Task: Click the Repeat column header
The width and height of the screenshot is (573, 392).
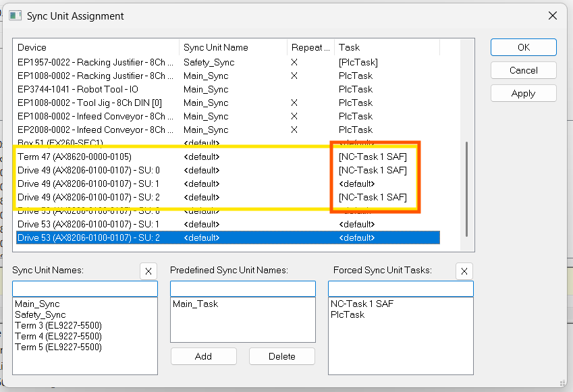Action: coord(310,47)
